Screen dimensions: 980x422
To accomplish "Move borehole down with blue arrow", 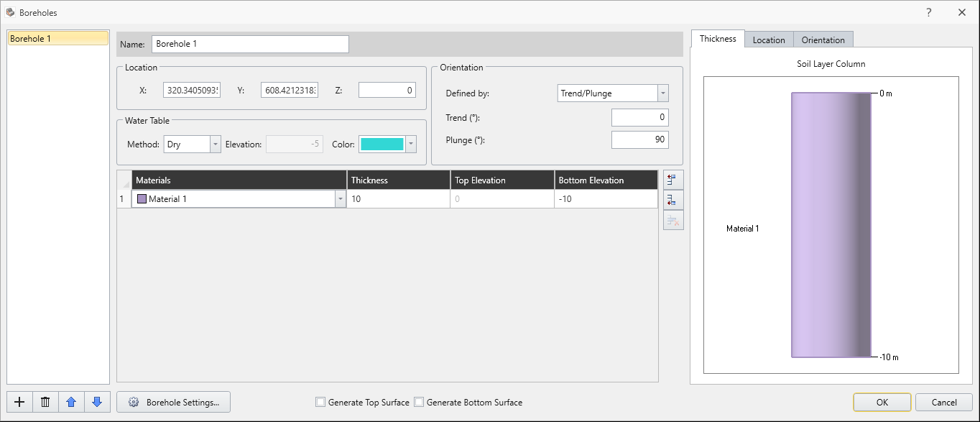I will [x=97, y=403].
